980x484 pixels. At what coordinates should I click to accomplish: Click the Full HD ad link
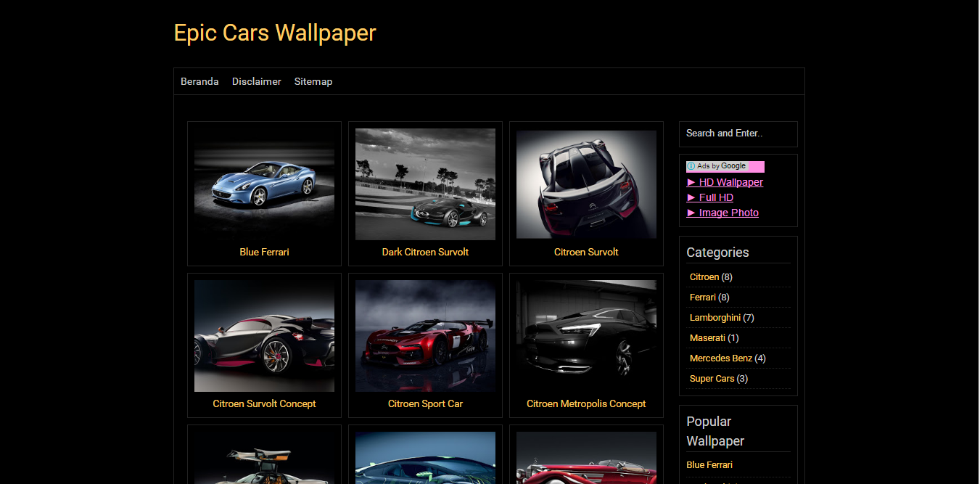(710, 197)
